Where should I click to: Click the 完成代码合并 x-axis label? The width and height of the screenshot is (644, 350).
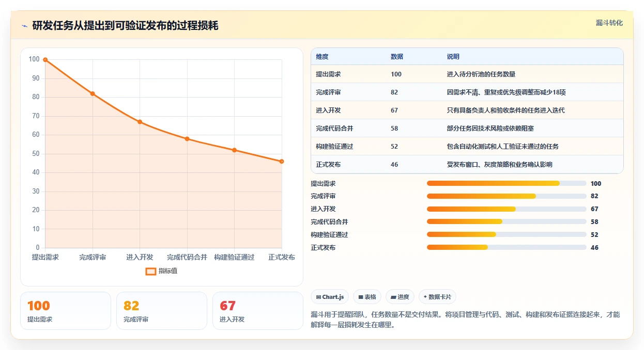187,257
